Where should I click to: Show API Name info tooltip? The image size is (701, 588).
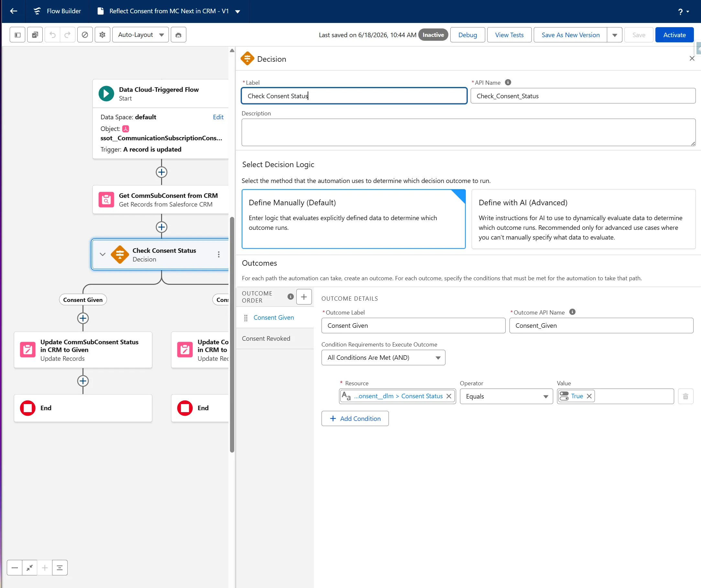click(x=508, y=82)
